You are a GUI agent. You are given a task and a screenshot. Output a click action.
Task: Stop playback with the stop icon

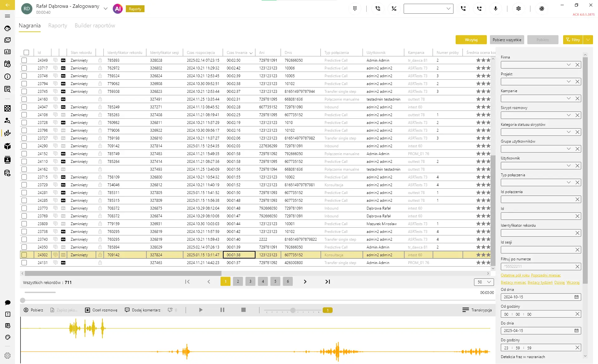(244, 310)
